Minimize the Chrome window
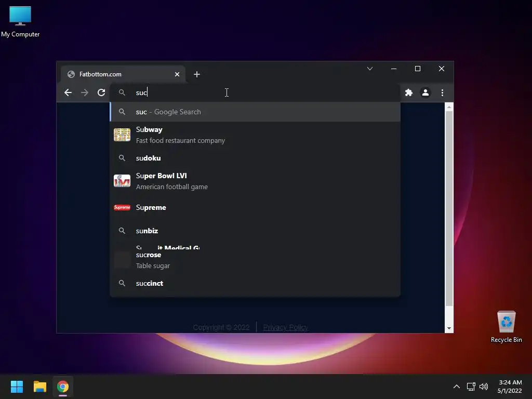 394,69
